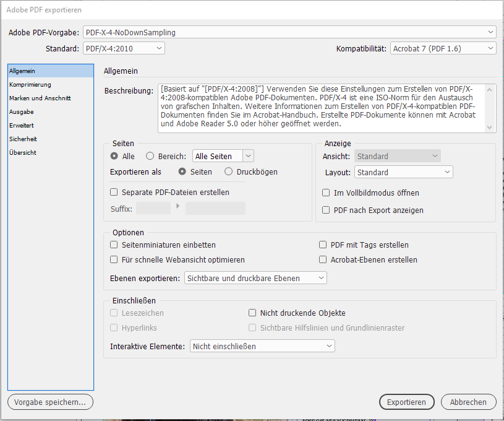504x421 pixels.
Task: Enable Im Vollbildmodus öffnen
Action: tap(325, 193)
